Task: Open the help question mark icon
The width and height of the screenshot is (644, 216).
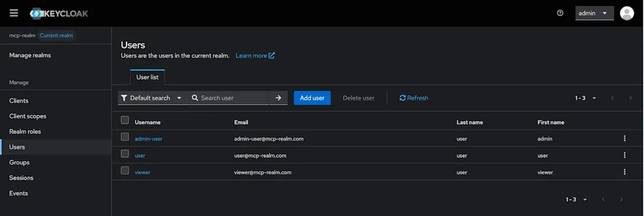Action: click(560, 13)
